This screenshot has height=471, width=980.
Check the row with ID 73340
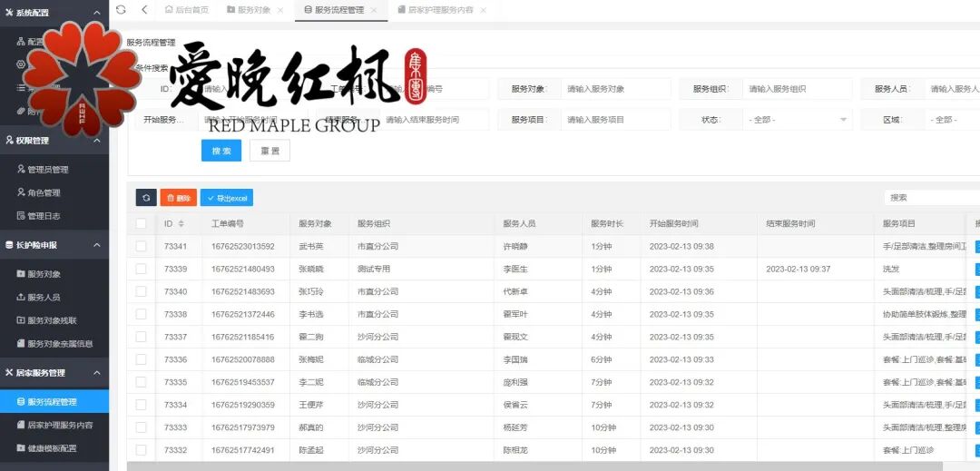142,291
